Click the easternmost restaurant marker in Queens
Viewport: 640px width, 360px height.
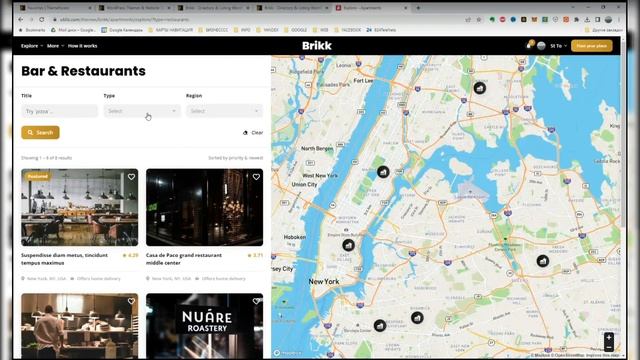tap(542, 260)
